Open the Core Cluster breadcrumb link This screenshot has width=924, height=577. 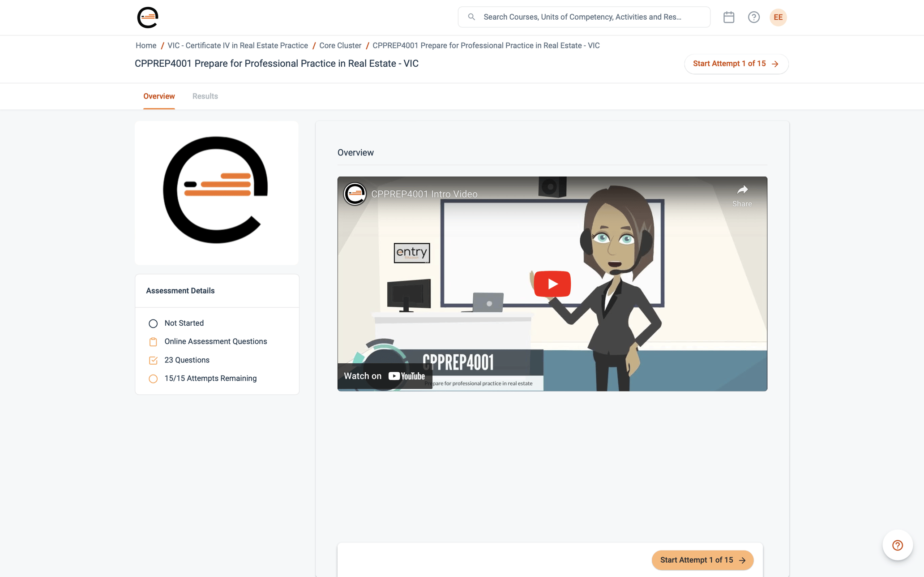[340, 46]
